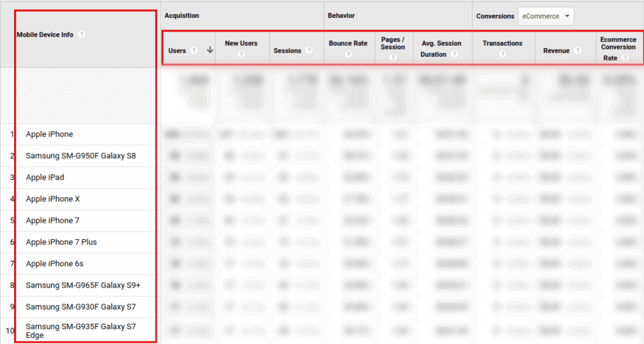Click the Acquisition group heading
The width and height of the screenshot is (644, 344).
click(x=181, y=16)
